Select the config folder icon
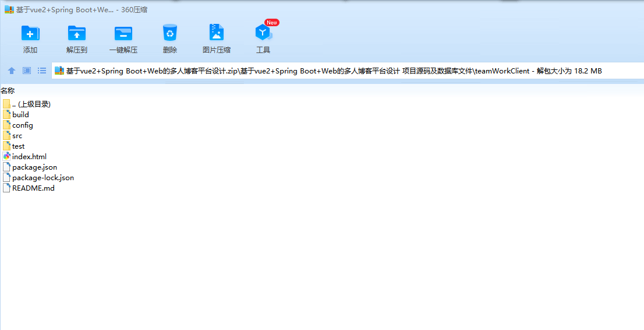Screen dimensions: 644x330 pos(6,125)
